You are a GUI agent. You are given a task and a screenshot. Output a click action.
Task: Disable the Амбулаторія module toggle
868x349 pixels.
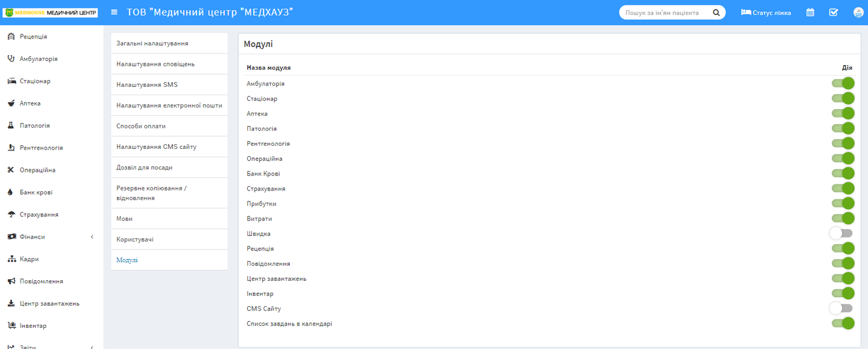click(843, 83)
